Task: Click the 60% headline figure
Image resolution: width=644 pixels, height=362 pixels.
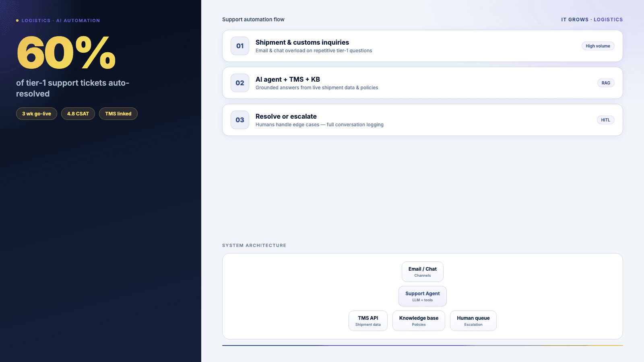Action: (66, 53)
